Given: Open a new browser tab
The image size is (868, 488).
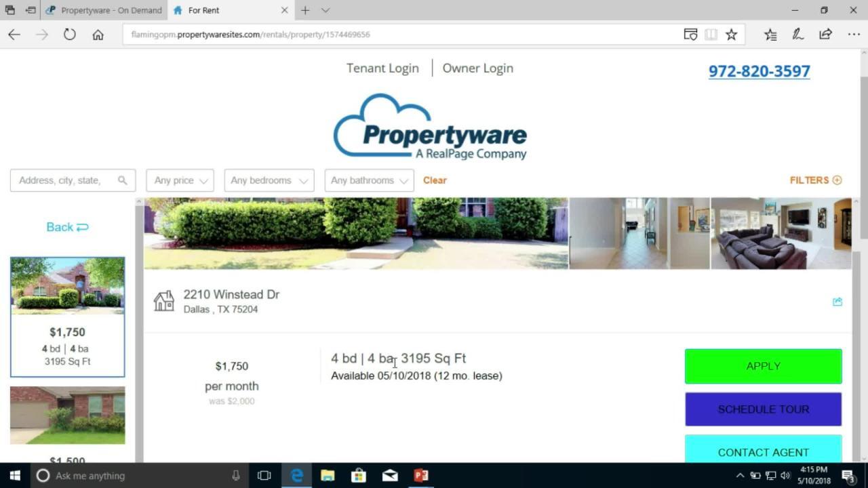Looking at the screenshot, I should point(305,10).
